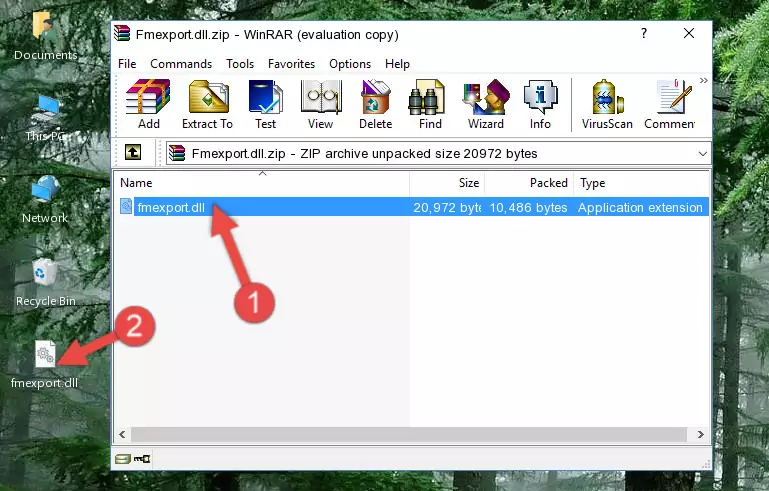The height and width of the screenshot is (491, 769).
Task: Open the Favorites menu
Action: pyautogui.click(x=291, y=64)
